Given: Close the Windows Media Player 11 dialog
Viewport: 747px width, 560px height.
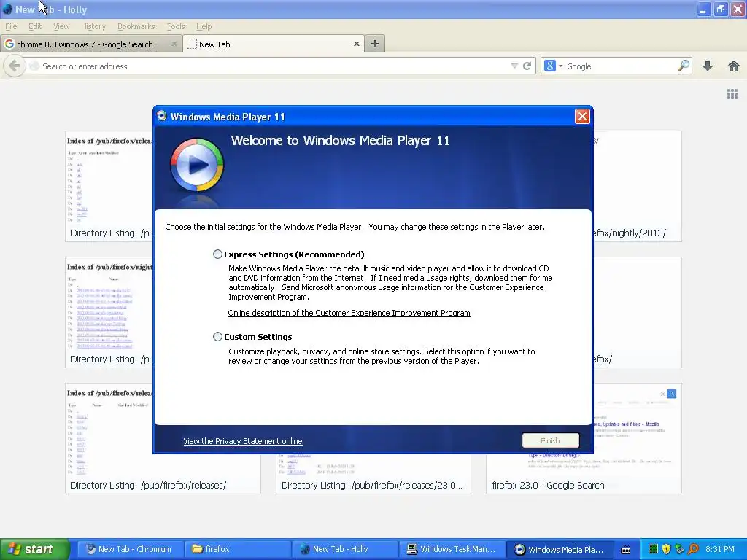Looking at the screenshot, I should (582, 117).
